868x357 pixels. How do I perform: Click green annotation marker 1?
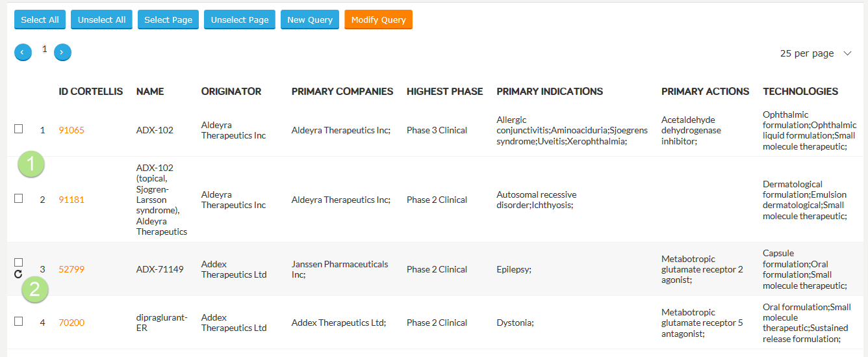pyautogui.click(x=31, y=164)
